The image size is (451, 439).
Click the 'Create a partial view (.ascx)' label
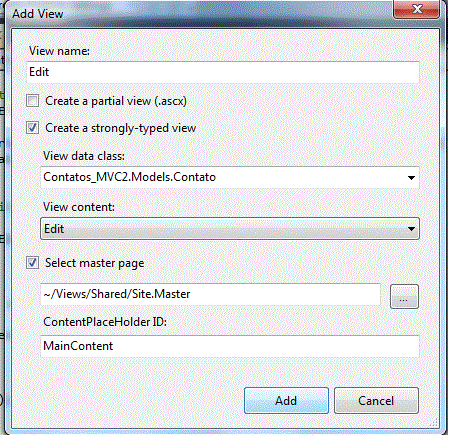click(116, 101)
